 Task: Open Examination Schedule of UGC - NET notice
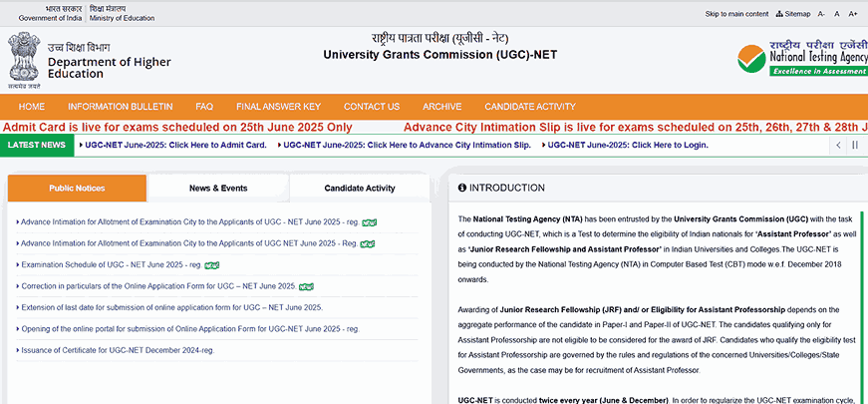coord(112,265)
